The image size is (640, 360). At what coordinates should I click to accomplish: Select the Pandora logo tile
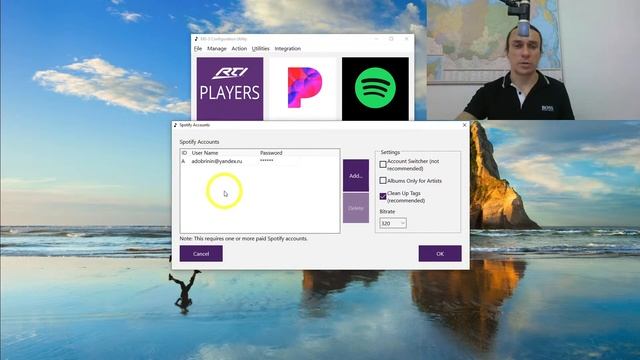coord(302,89)
